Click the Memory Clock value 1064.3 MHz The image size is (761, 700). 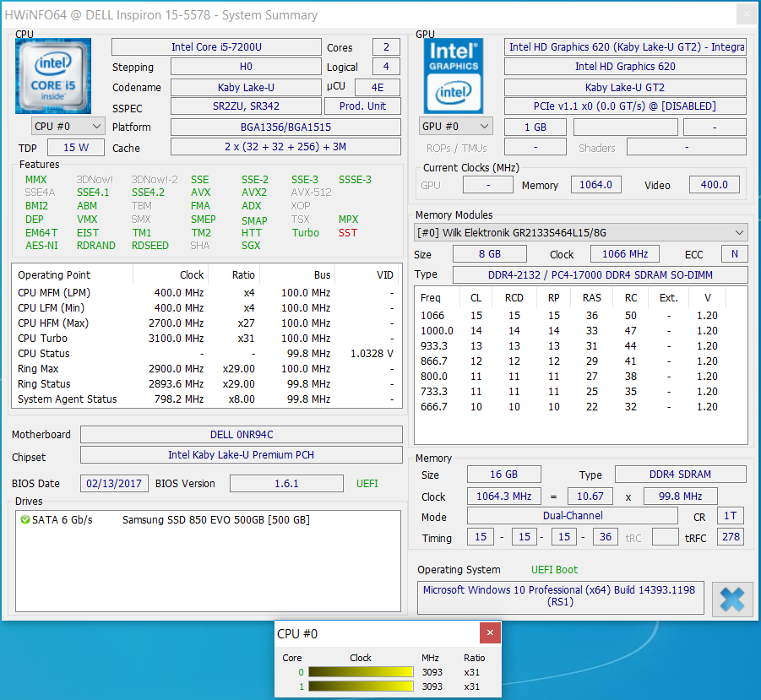(503, 497)
